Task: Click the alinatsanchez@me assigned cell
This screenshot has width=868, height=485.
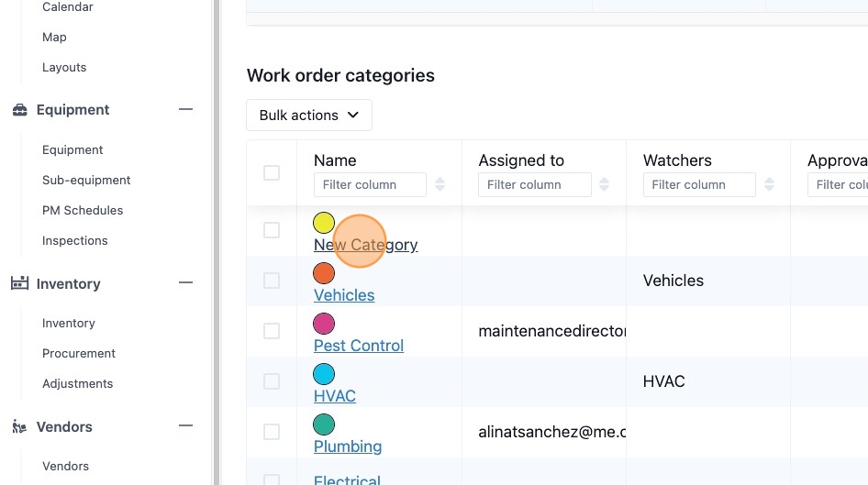Action: 552,431
